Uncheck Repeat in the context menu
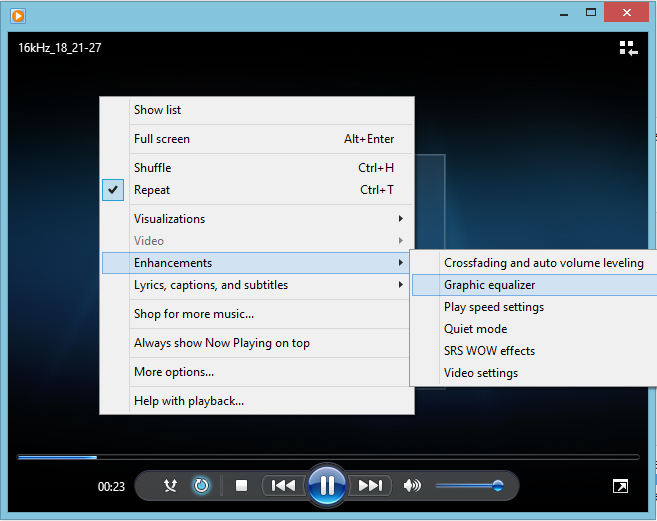This screenshot has width=657, height=521. (x=257, y=190)
